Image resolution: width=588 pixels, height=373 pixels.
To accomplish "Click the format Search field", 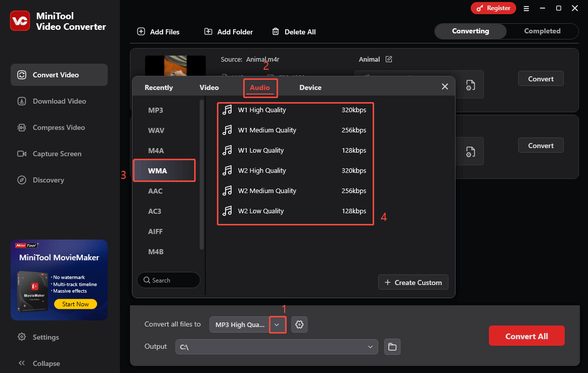I will [168, 280].
